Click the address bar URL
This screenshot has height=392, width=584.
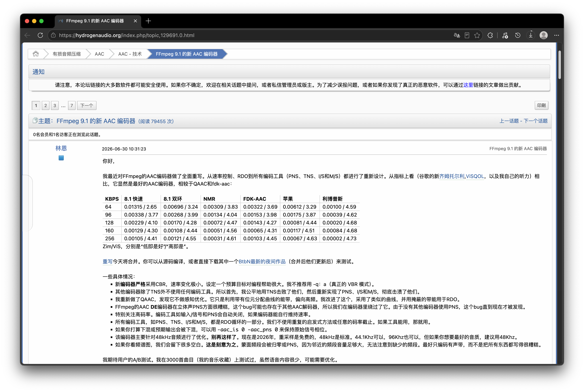[127, 35]
